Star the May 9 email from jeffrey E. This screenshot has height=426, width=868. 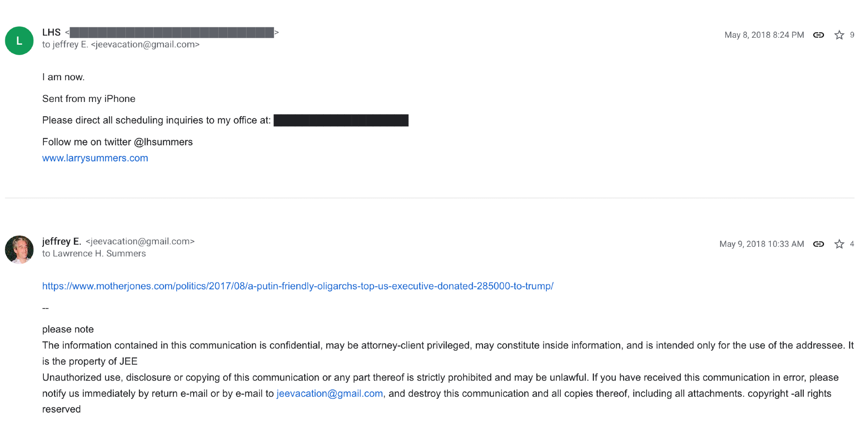[x=839, y=244]
